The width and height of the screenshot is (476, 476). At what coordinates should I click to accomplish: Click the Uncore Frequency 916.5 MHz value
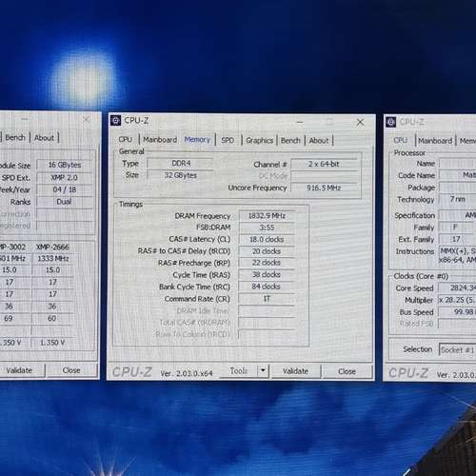pos(324,188)
